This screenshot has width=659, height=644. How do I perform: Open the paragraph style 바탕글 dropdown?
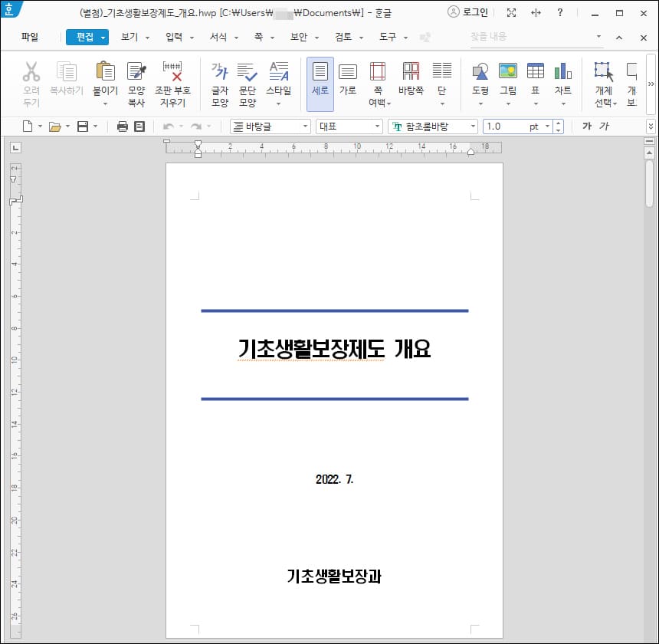(x=305, y=126)
